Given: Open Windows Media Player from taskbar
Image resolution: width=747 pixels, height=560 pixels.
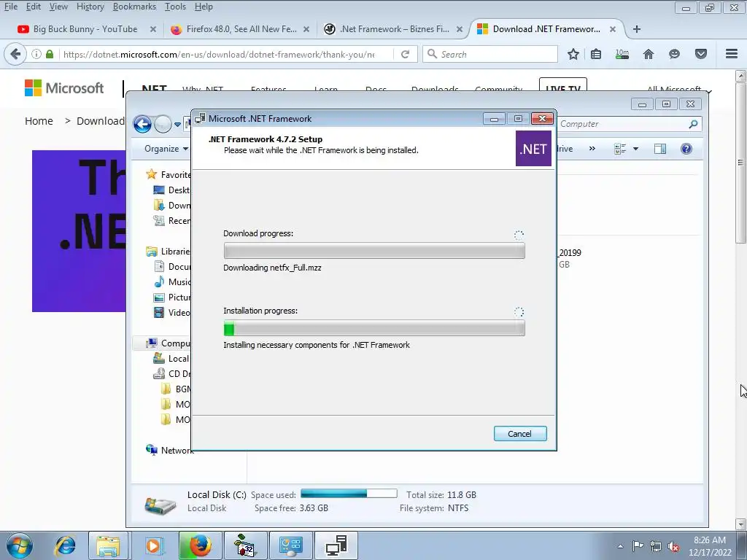Looking at the screenshot, I should (153, 545).
